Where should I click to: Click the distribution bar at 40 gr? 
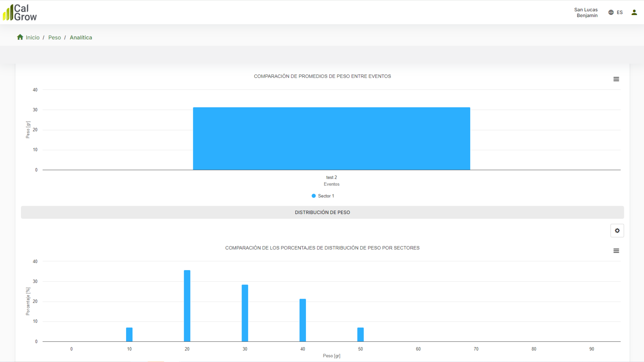pos(303,320)
